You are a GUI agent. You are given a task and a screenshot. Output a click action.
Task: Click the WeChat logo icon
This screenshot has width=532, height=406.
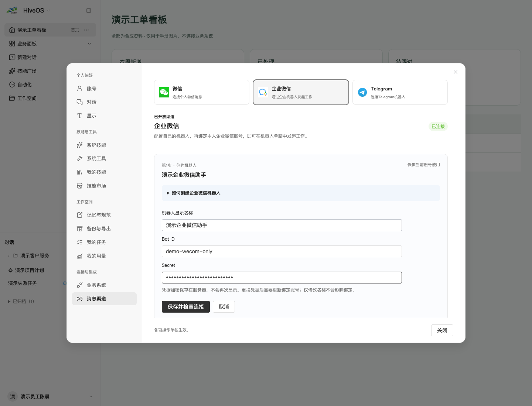coord(164,92)
